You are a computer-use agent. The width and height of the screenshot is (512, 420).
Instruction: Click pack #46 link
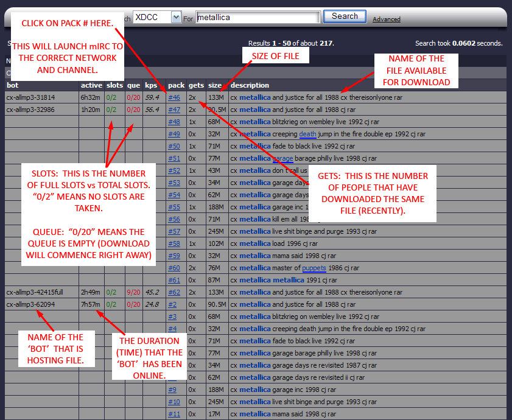point(174,97)
